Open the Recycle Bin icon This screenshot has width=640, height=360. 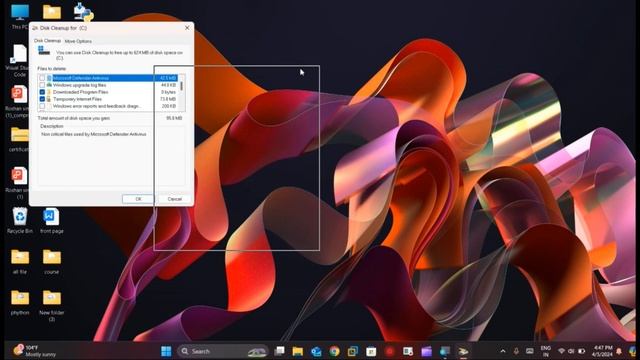[20, 220]
